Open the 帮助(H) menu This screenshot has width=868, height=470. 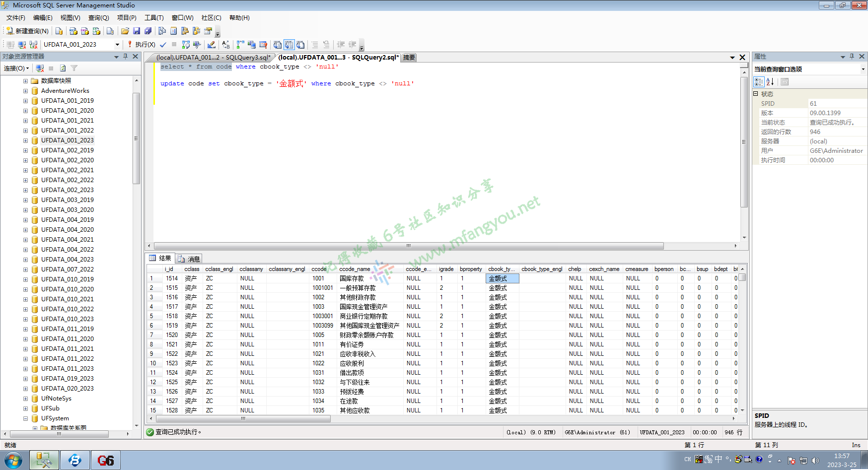(240, 18)
